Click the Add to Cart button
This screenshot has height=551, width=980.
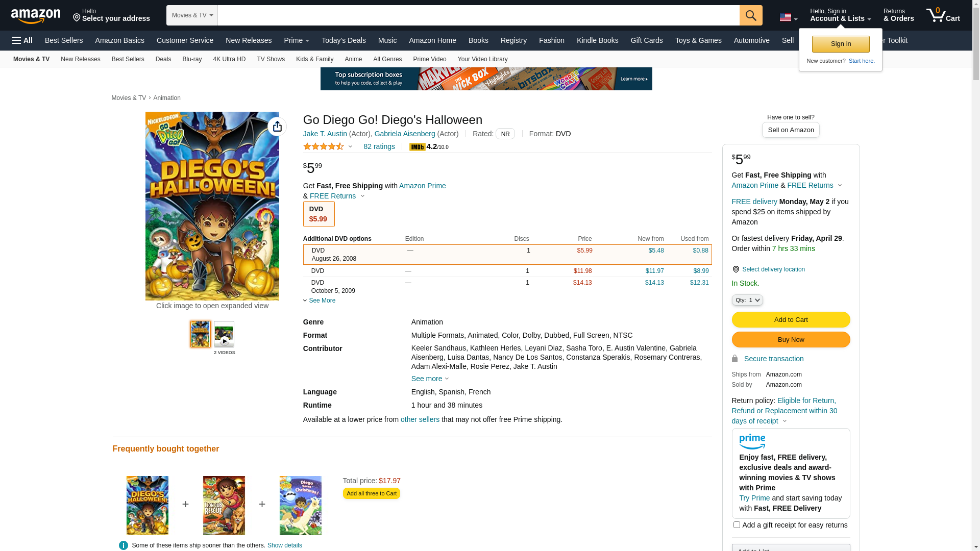[791, 319]
